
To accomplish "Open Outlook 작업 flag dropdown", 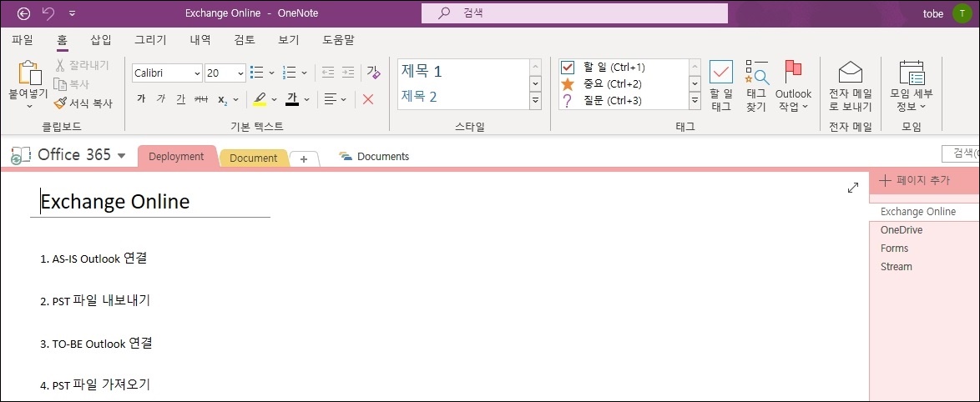I will coord(793,86).
